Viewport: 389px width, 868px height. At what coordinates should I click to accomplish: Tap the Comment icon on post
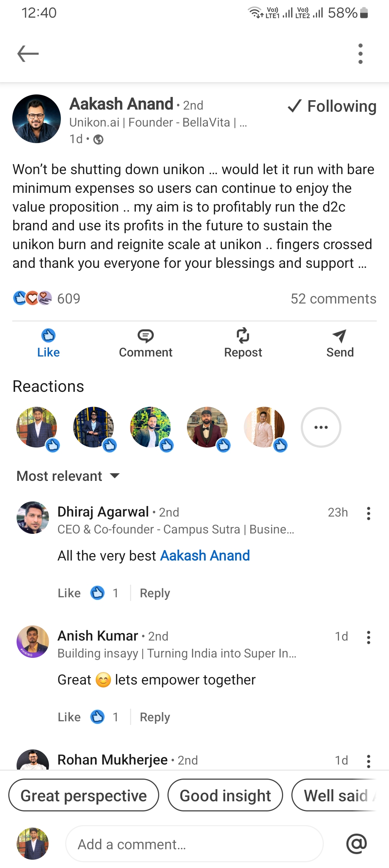(146, 343)
